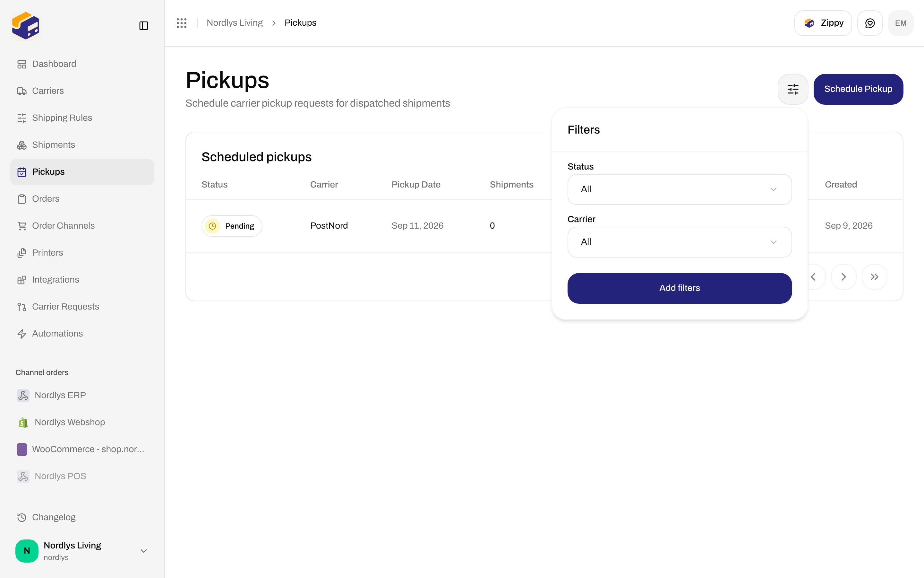Viewport: 924px width, 578px height.
Task: Click the Order Channels cart icon
Action: [22, 226]
